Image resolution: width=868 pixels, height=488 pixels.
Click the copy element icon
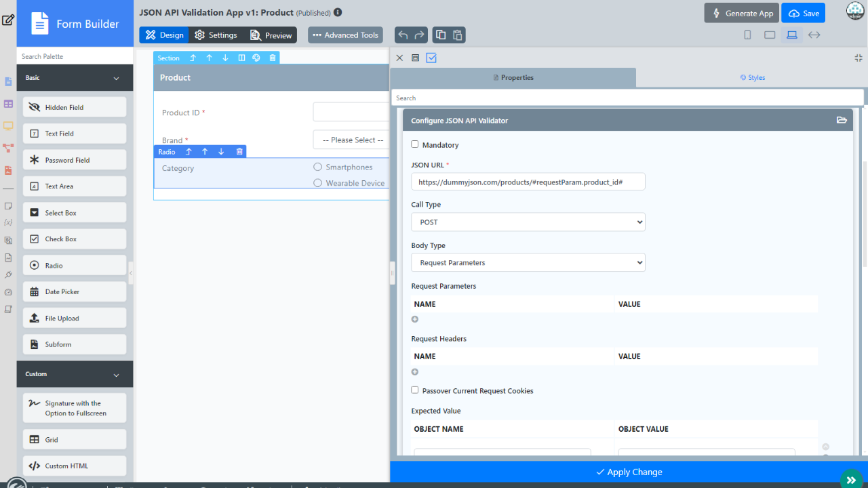441,35
